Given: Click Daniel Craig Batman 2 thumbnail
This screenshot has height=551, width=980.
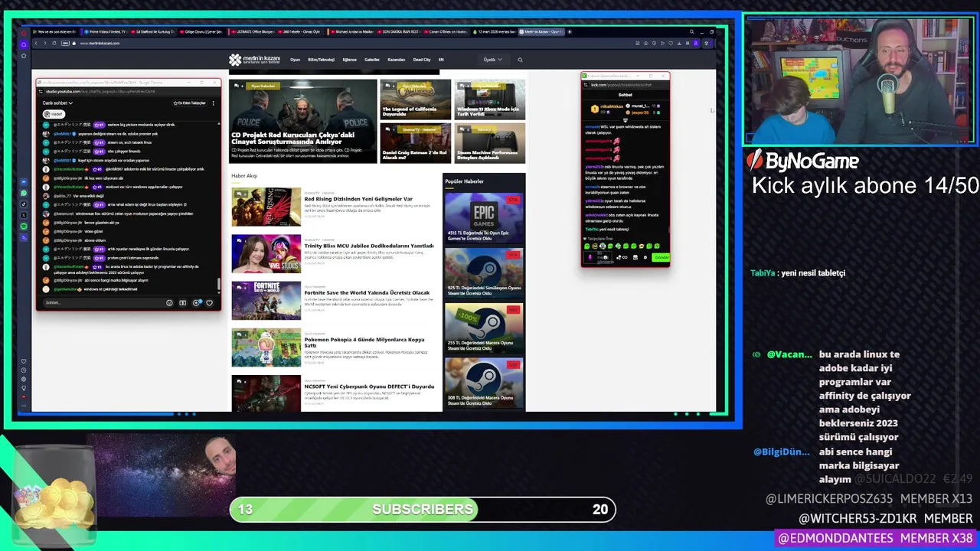Looking at the screenshot, I should pos(416,142).
